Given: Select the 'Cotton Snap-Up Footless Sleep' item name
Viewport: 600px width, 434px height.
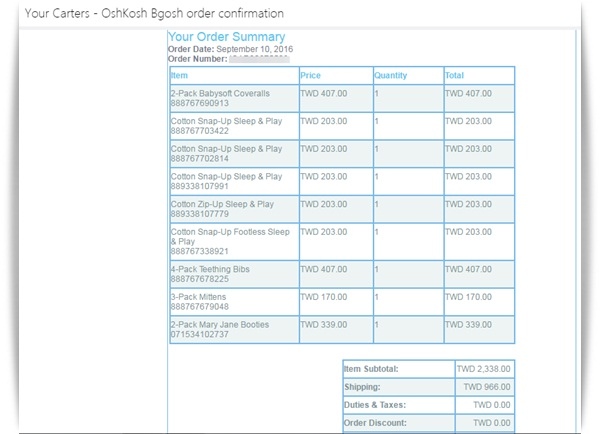Looking at the screenshot, I should 230,232.
